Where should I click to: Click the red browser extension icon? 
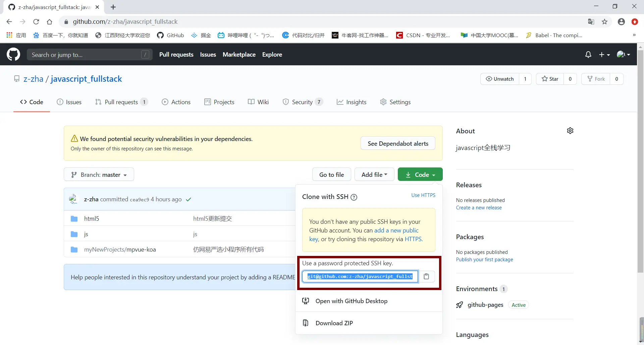pos(635,22)
